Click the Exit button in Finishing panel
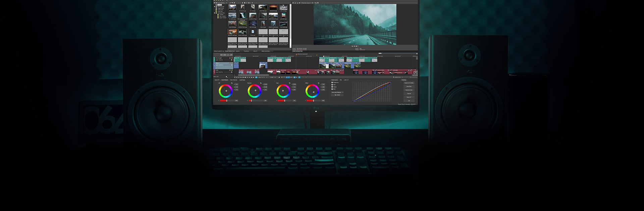 [x=409, y=100]
